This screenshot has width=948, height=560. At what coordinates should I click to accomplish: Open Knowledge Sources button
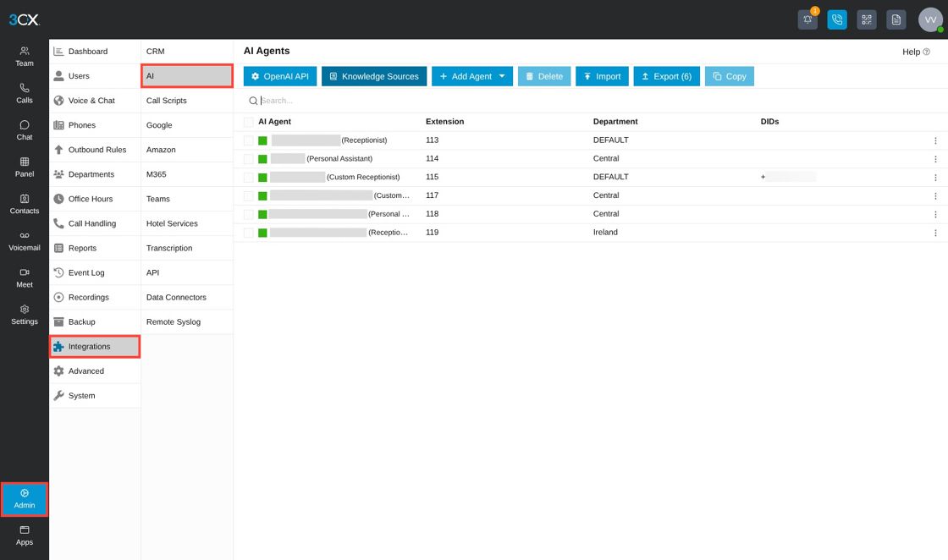point(374,76)
